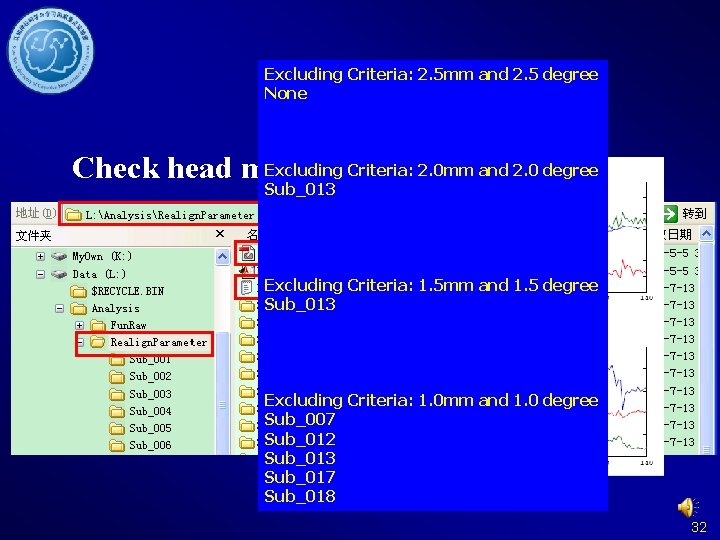Click Sub_017 in exclusion list

(300, 478)
